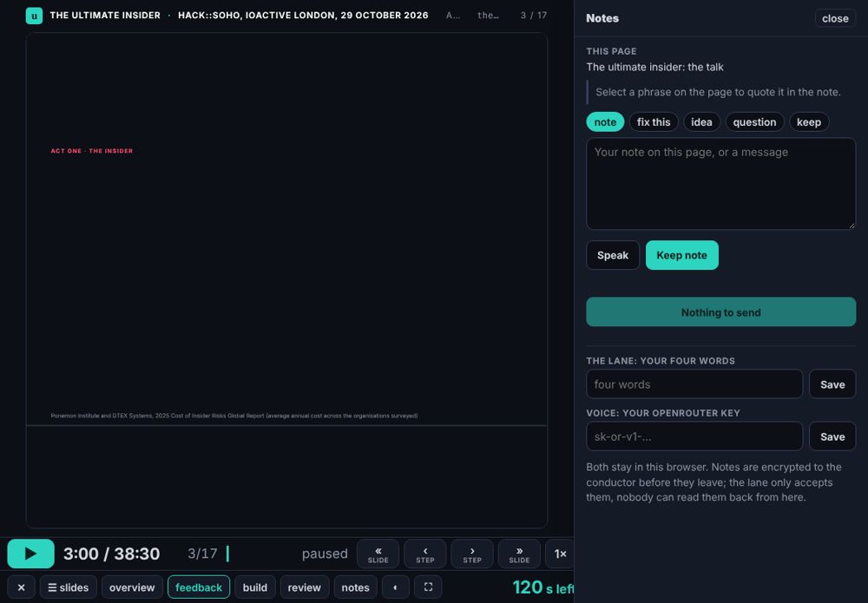Step forward with the › STEP button
This screenshot has width=868, height=603.
[x=472, y=554]
